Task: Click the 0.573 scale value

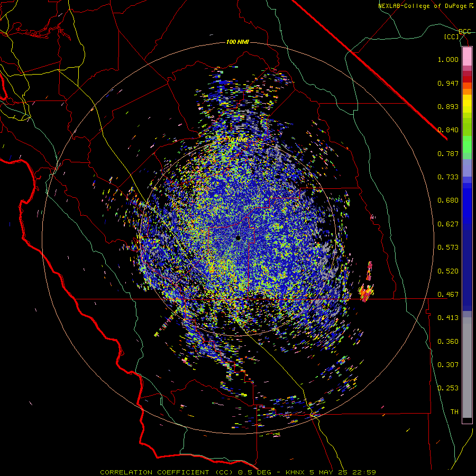Action: 448,248
